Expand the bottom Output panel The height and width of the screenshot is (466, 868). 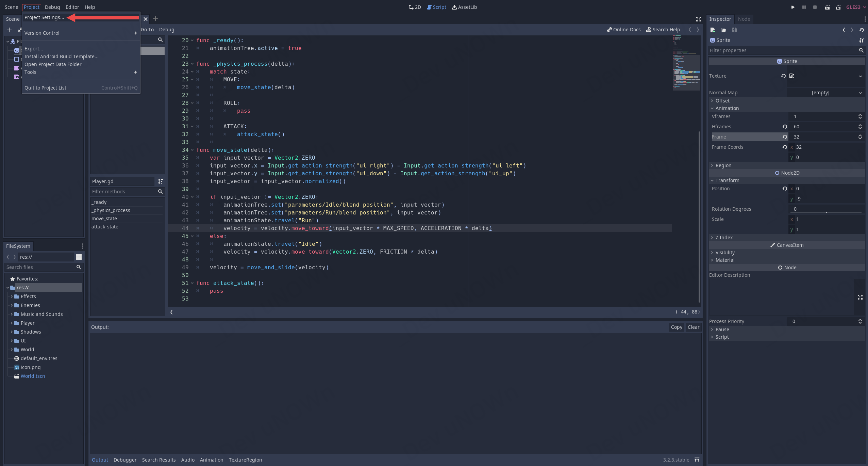click(697, 460)
